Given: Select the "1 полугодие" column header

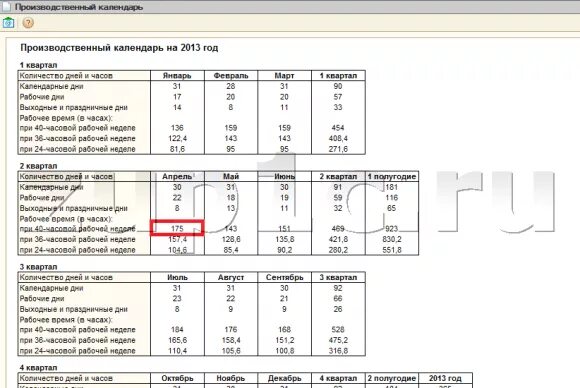Looking at the screenshot, I should click(392, 177).
